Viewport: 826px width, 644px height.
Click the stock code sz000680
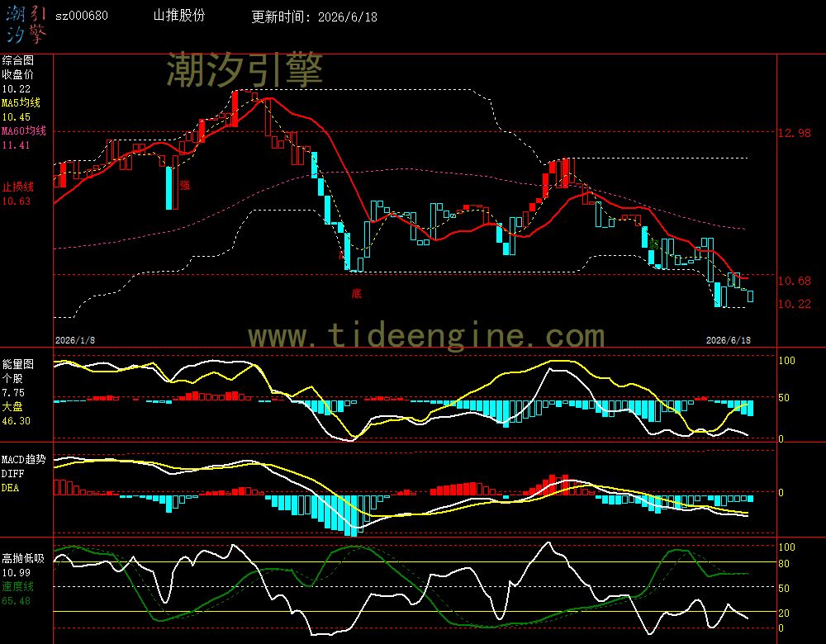tap(82, 16)
